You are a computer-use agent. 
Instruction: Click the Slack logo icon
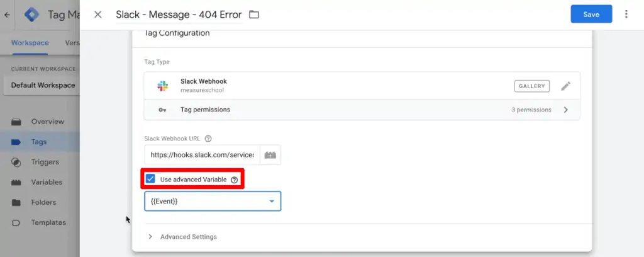tap(163, 86)
